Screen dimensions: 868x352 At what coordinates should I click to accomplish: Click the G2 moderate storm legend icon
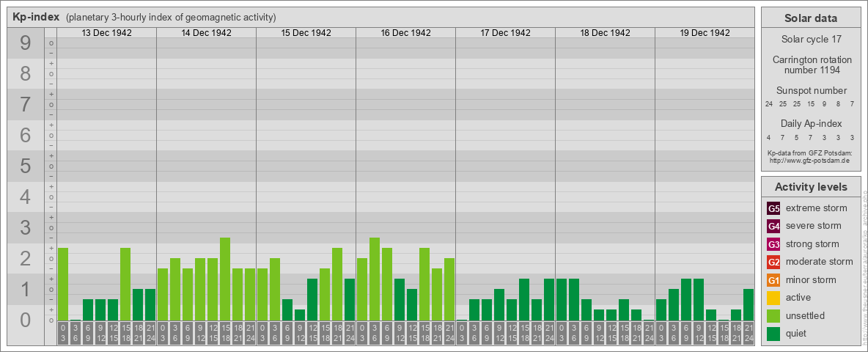coord(773,262)
